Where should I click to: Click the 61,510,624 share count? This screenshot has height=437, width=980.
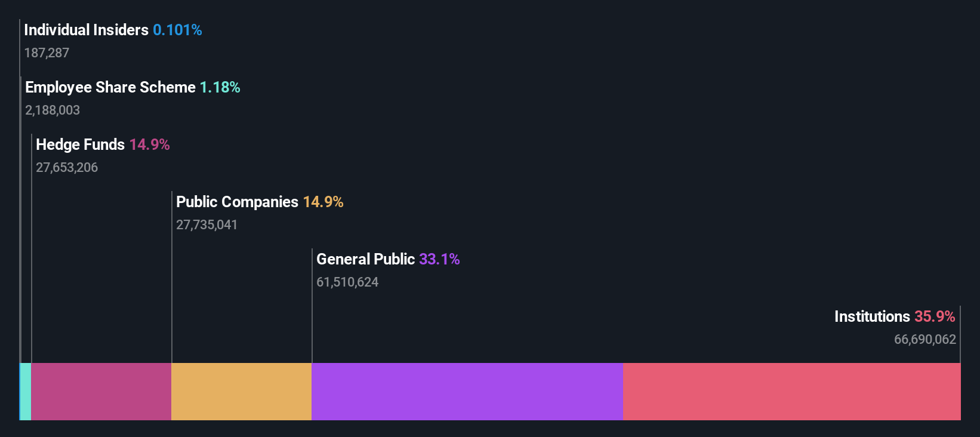(347, 282)
